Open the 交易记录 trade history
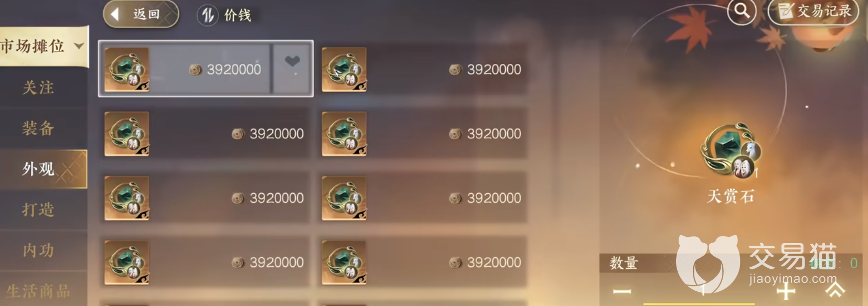The height and width of the screenshot is (306, 868). 813,11
